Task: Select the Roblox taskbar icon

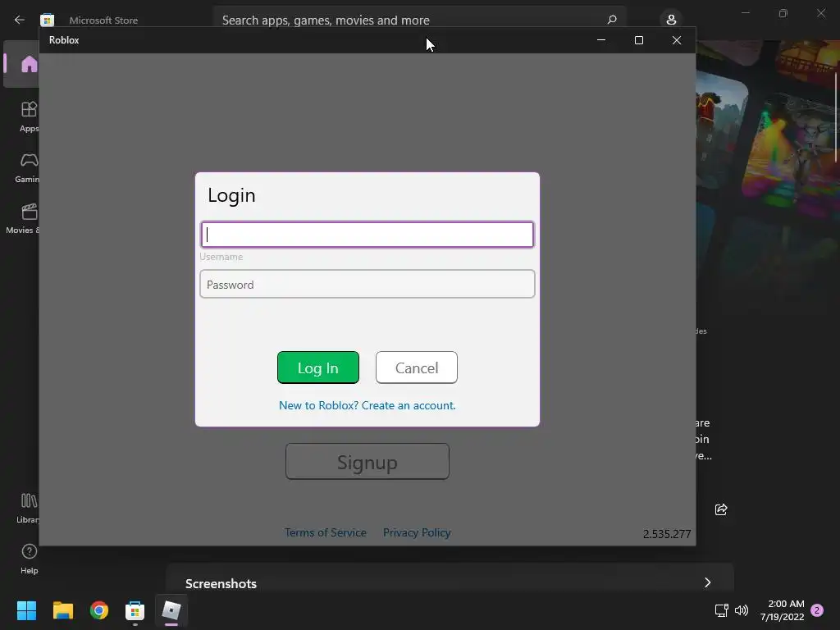Action: 171,610
